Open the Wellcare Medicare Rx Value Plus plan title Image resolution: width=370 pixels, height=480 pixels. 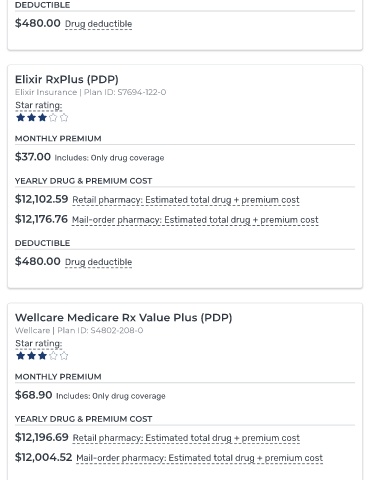coord(123,317)
